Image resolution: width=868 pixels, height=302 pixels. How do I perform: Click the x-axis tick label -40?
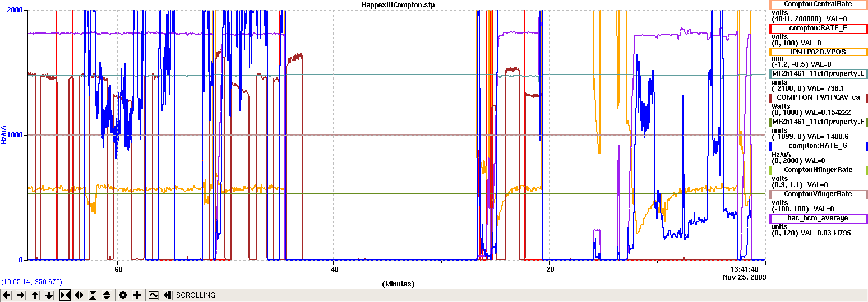tap(333, 270)
